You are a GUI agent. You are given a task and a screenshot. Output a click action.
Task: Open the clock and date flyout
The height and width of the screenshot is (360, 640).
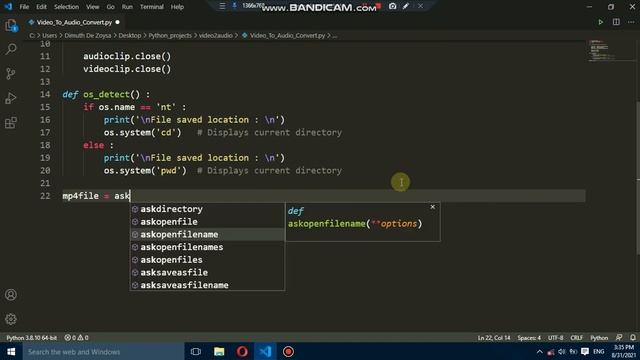624,351
